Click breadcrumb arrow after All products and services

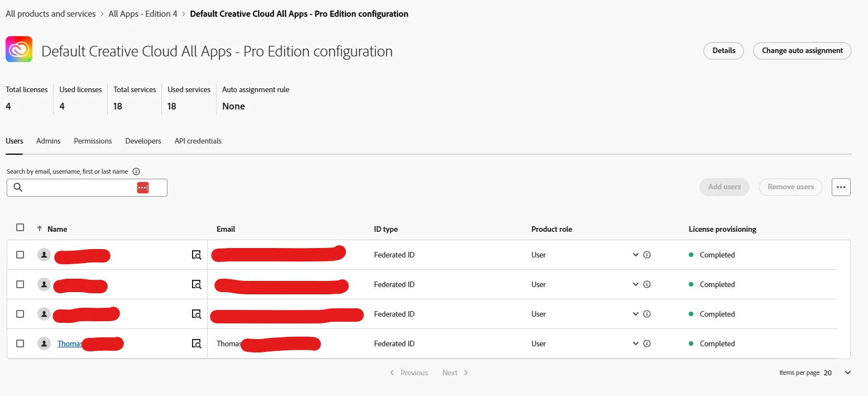click(x=102, y=14)
